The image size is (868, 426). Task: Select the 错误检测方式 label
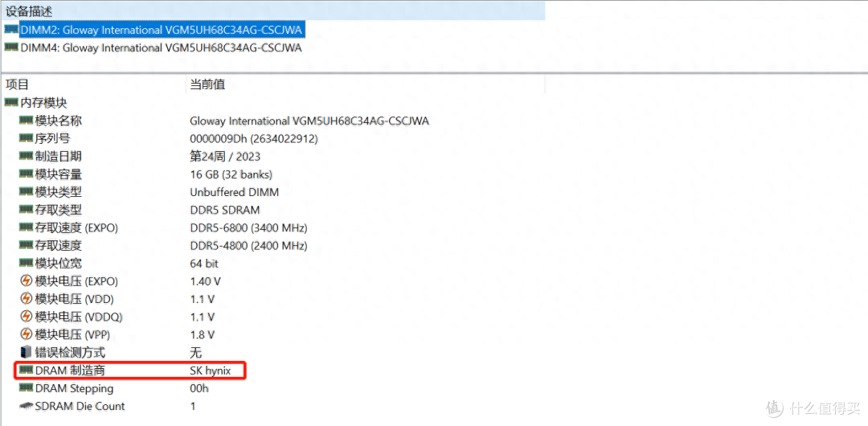point(70,352)
